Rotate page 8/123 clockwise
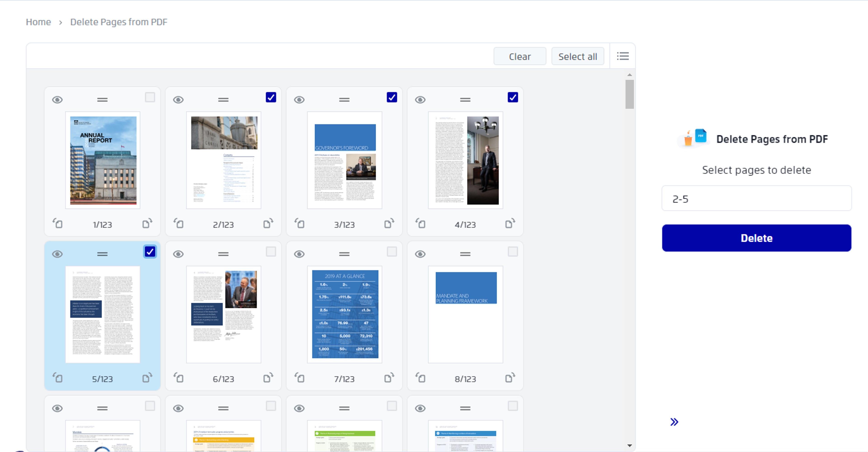Viewport: 868px width, 452px height. coord(510,377)
